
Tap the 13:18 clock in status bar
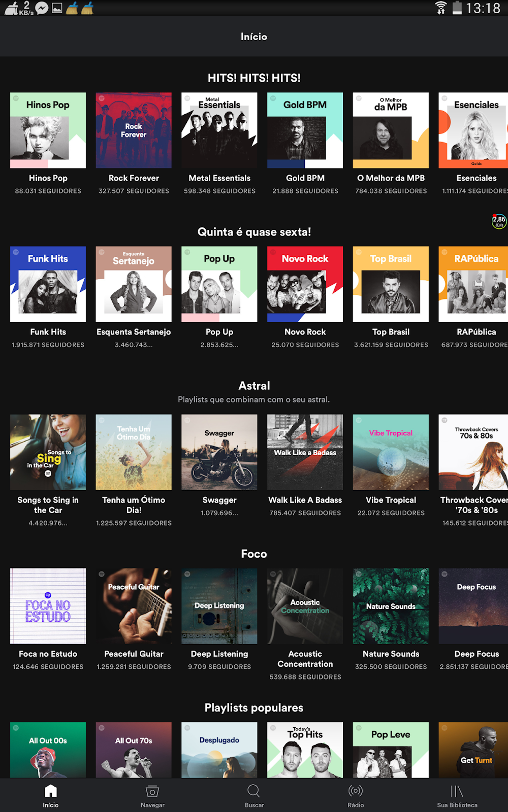point(483,8)
